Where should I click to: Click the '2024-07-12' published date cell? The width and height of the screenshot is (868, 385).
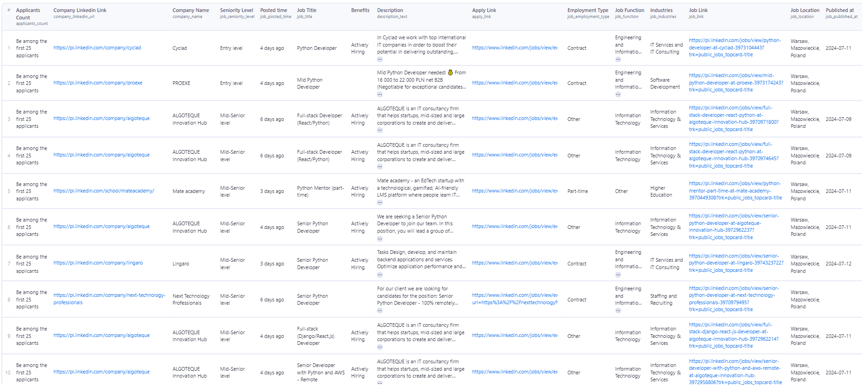838,264
